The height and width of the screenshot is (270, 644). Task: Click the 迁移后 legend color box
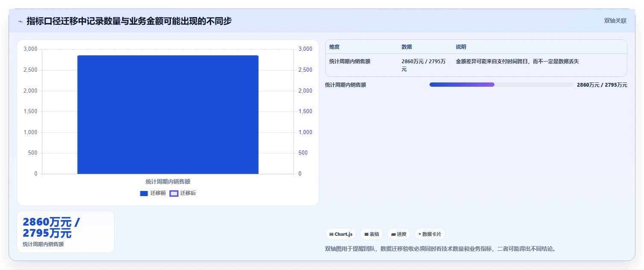pyautogui.click(x=174, y=194)
